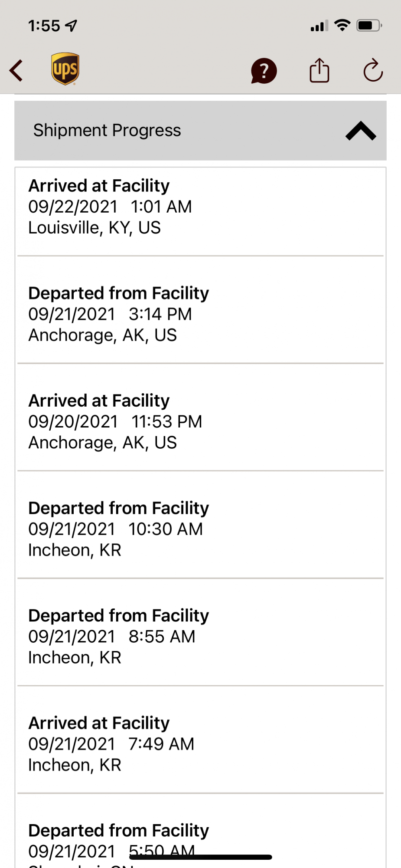The width and height of the screenshot is (401, 868).
Task: Tap the location arrow beside time
Action: (71, 26)
